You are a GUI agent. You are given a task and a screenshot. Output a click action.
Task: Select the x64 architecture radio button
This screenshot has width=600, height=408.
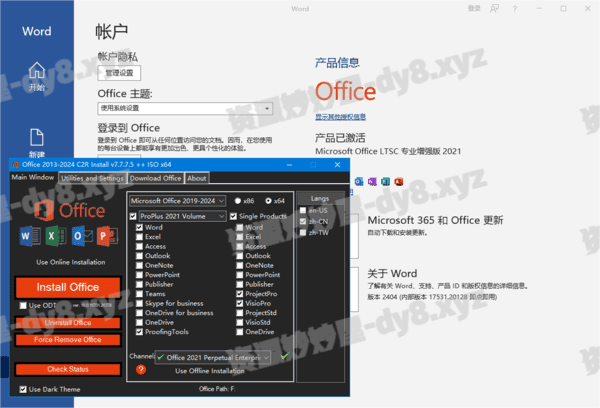click(268, 201)
